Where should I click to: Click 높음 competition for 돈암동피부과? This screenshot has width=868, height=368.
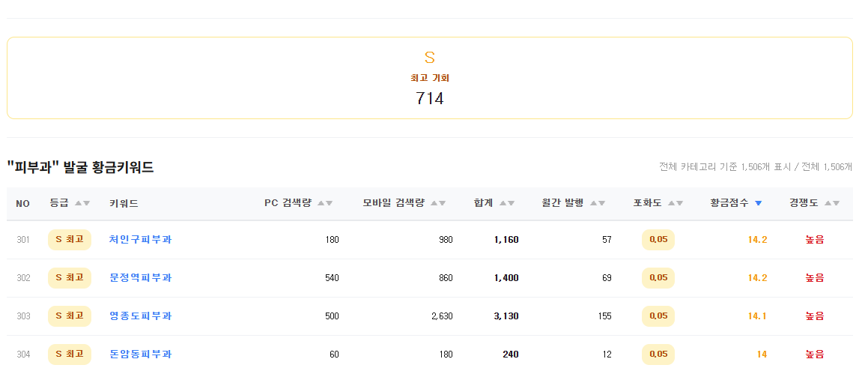point(814,355)
